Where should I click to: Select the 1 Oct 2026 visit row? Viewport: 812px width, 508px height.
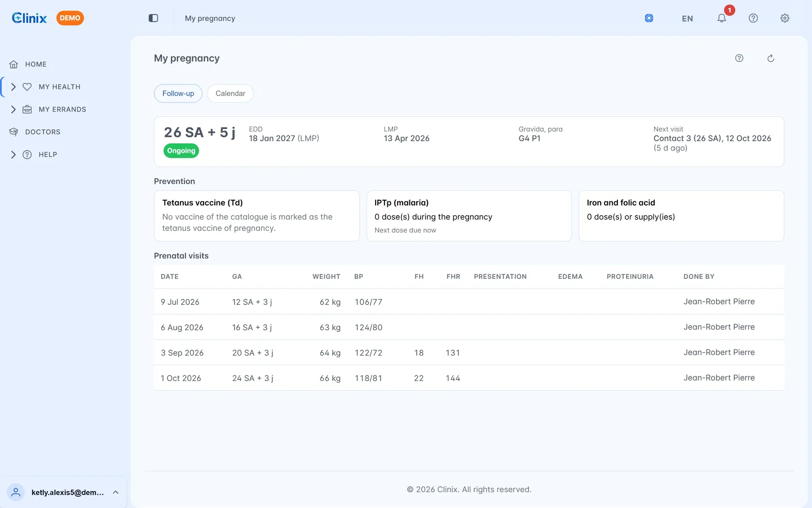469,378
